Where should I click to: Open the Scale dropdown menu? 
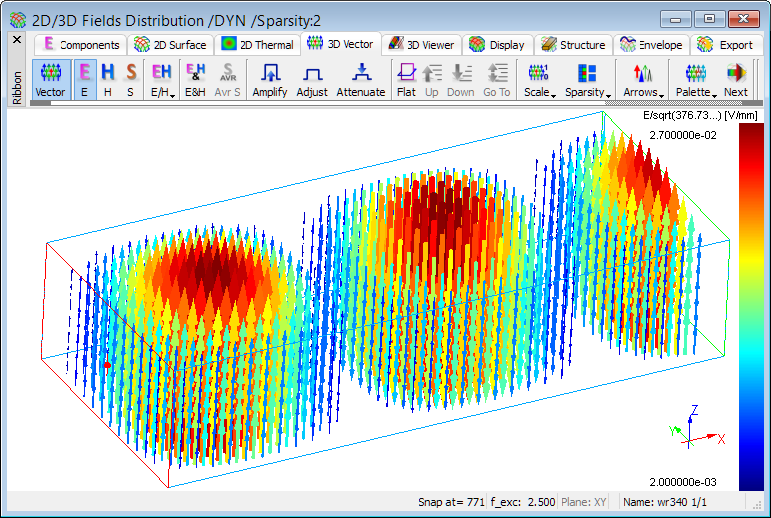539,79
